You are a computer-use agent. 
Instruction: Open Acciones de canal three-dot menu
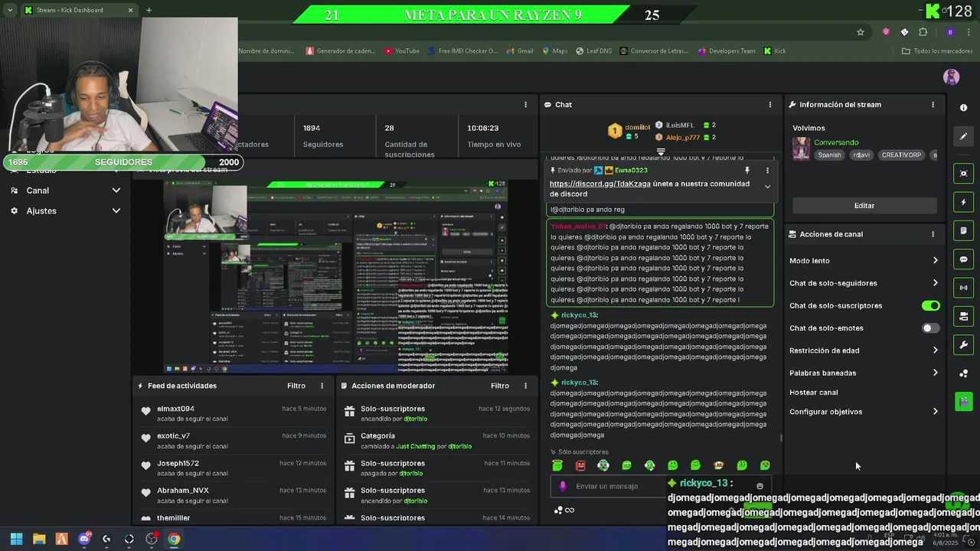tap(933, 234)
